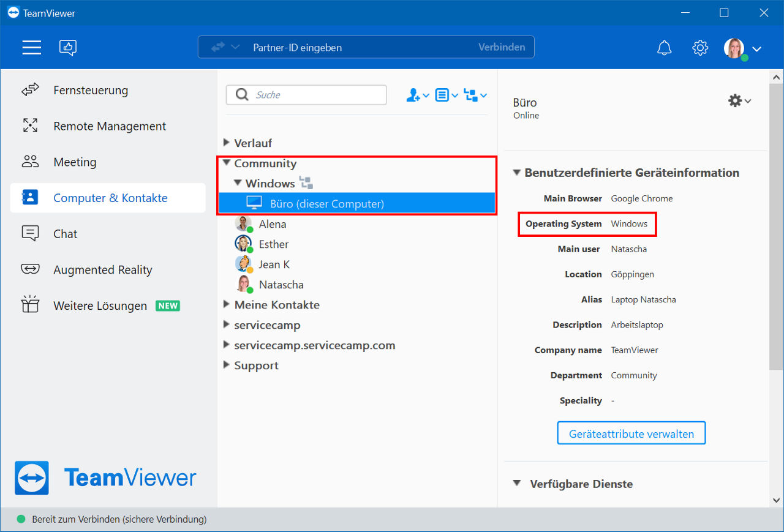Click the Chat bubble icon

coord(30,233)
